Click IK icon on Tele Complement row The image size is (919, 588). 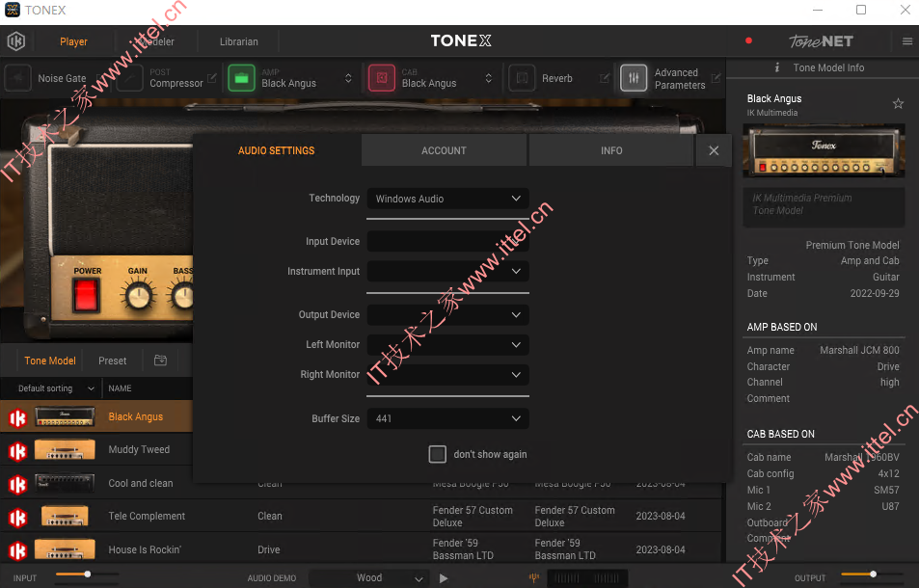(17, 517)
